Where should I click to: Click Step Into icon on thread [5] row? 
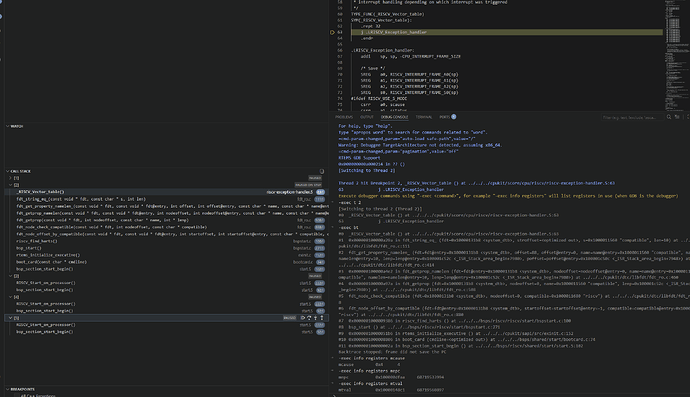click(x=315, y=318)
